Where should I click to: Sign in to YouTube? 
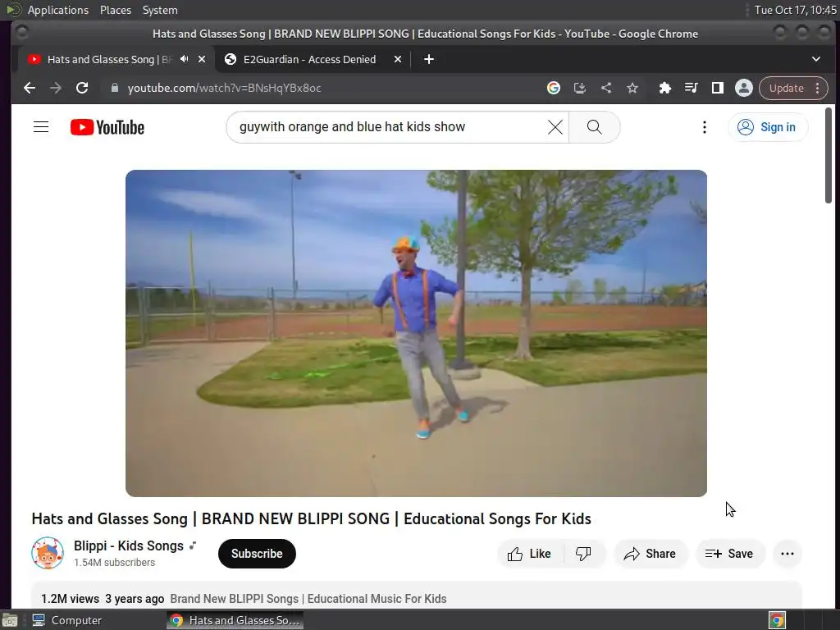point(768,127)
